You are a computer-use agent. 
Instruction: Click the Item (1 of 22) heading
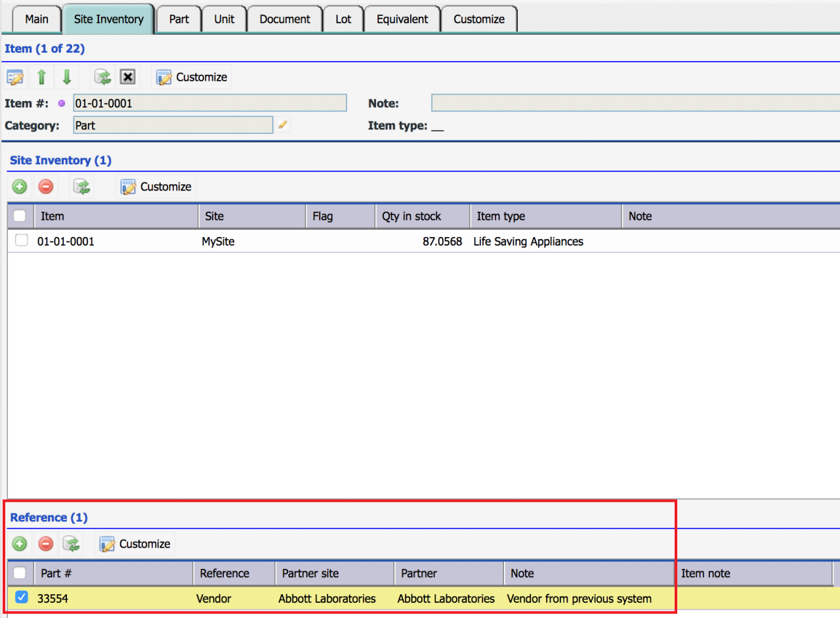(45, 49)
